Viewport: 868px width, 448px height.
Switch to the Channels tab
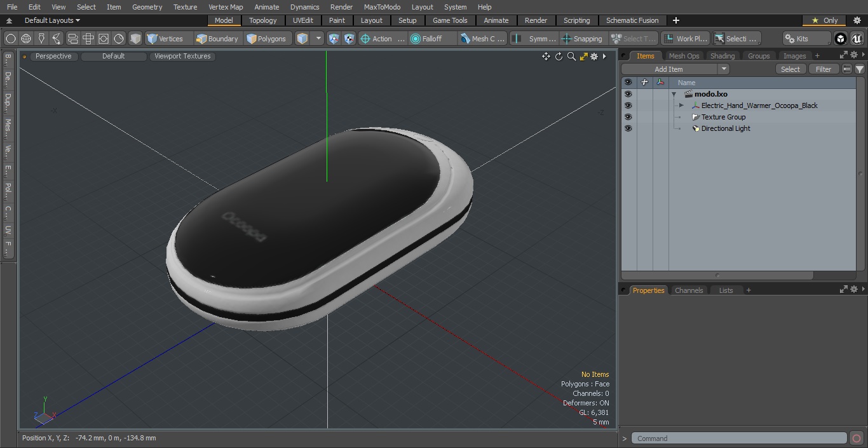689,290
